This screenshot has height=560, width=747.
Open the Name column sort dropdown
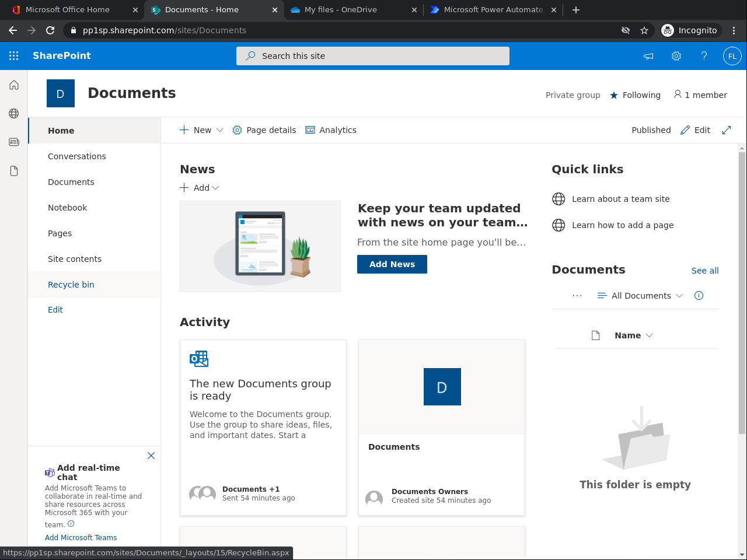pos(634,335)
